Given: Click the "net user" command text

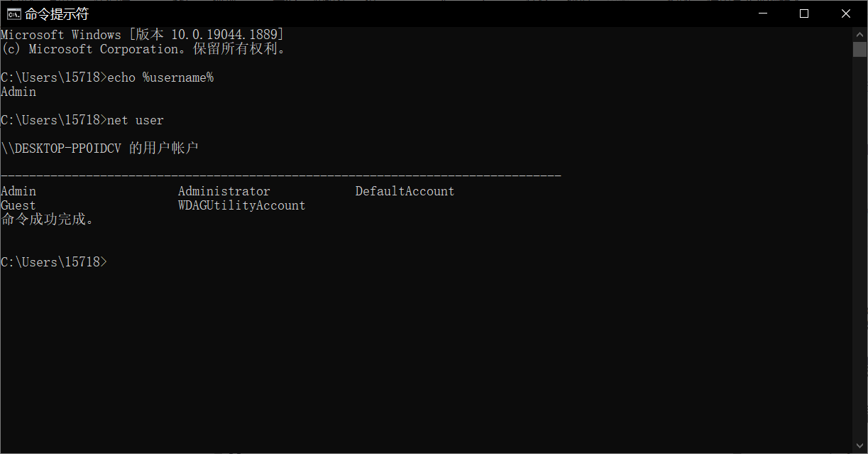Looking at the screenshot, I should (136, 120).
